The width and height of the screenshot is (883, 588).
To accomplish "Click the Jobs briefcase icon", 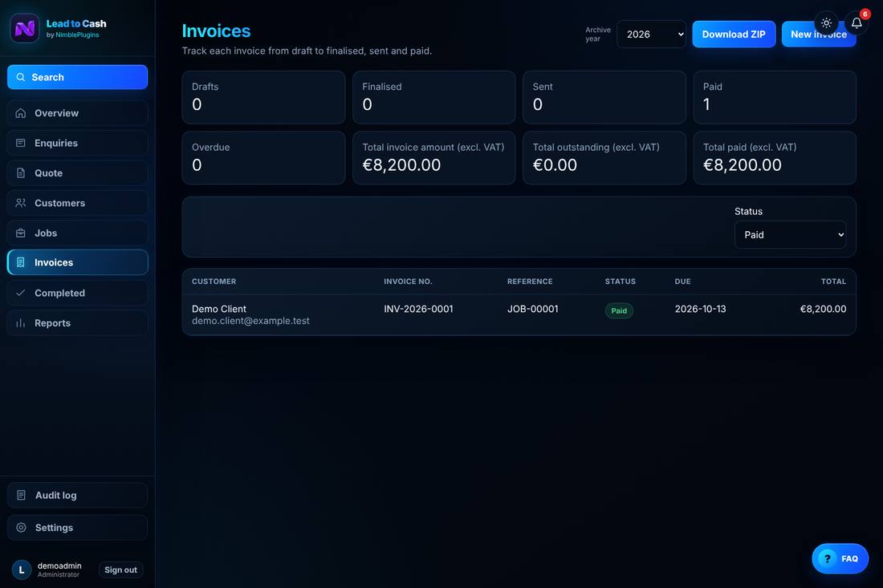I will click(21, 233).
